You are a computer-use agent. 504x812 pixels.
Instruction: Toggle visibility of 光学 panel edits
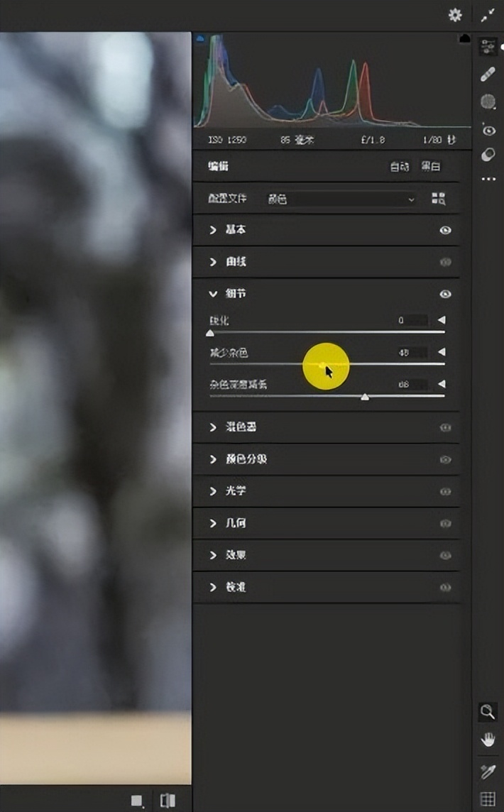[x=445, y=491]
